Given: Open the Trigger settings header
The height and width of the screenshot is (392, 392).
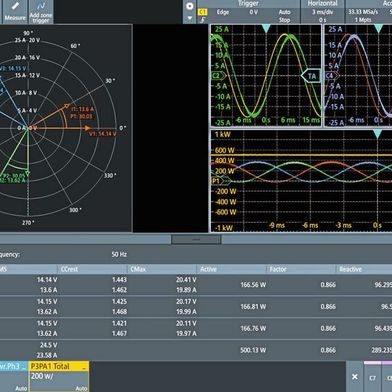Looking at the screenshot, I should tap(248, 3).
